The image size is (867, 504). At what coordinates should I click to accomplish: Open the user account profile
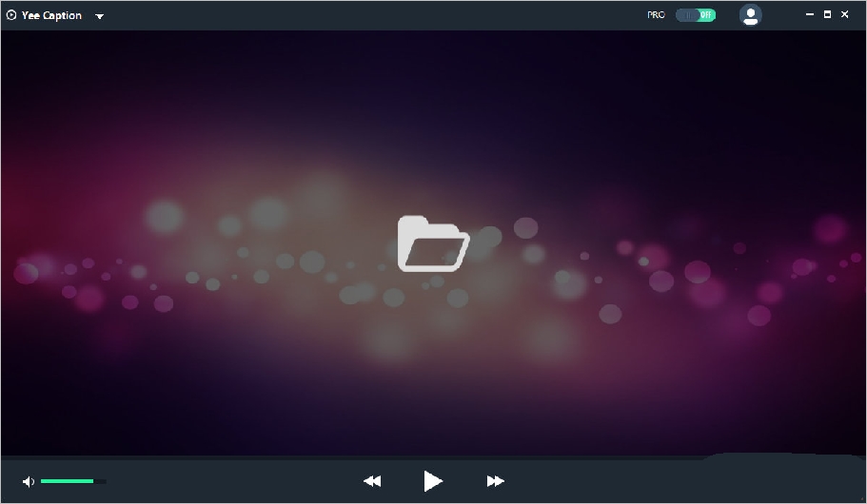click(x=750, y=15)
